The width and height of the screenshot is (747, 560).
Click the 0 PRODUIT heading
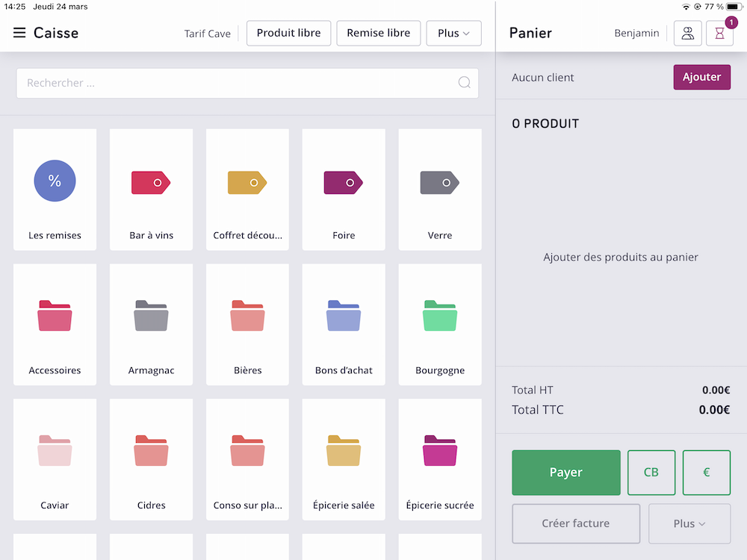(x=545, y=124)
